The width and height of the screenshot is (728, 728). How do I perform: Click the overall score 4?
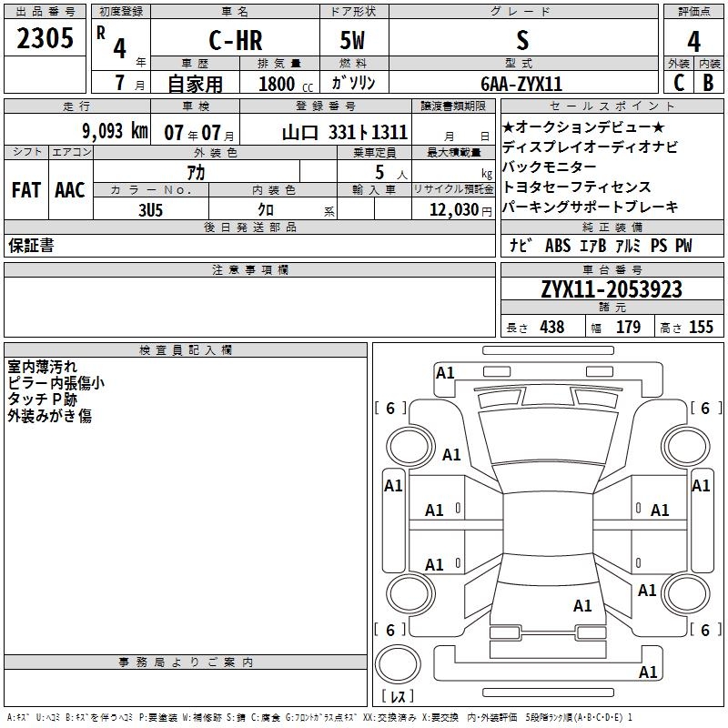[693, 42]
